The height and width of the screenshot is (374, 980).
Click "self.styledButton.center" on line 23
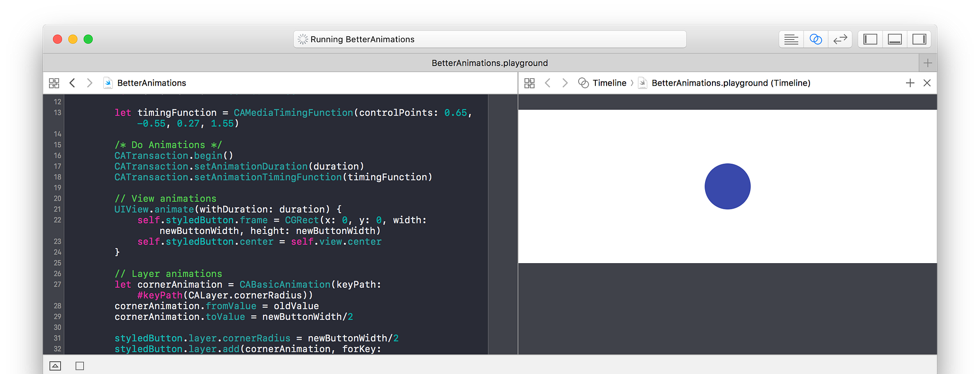click(205, 242)
